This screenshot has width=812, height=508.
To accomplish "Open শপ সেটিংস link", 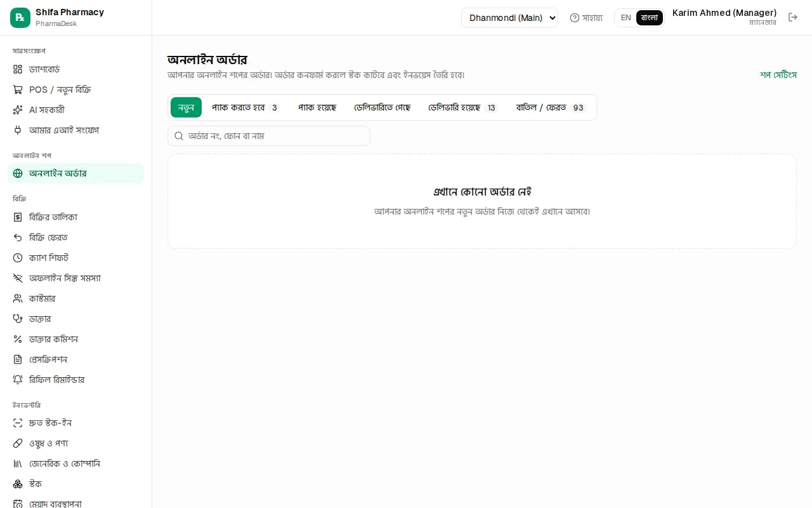I will [x=778, y=74].
